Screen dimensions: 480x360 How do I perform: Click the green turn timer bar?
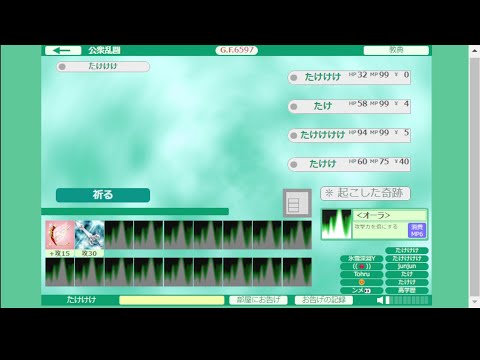(x=135, y=212)
